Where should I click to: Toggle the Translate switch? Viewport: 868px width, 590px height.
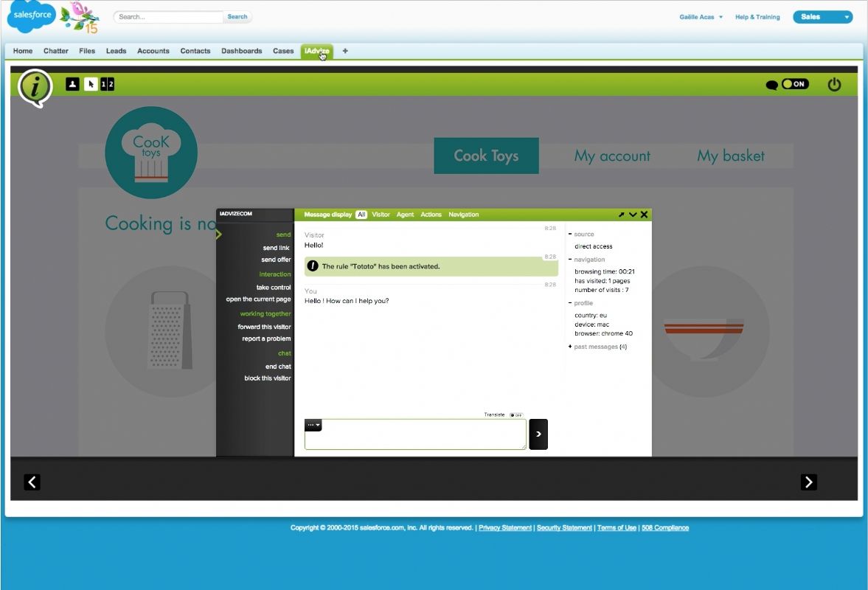pos(516,414)
